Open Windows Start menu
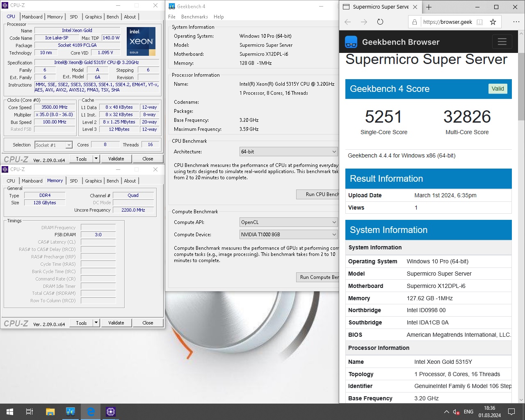This screenshot has width=525, height=420. [10, 412]
